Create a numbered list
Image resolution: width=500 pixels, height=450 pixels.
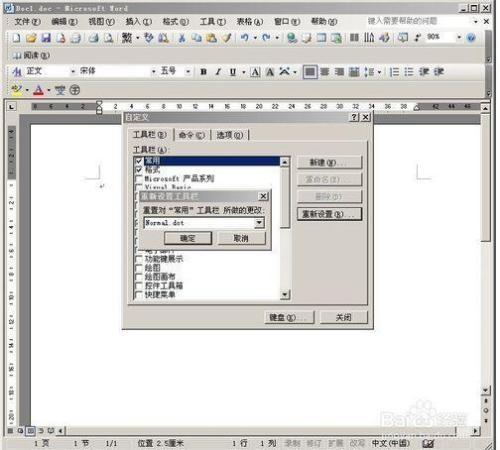point(394,72)
